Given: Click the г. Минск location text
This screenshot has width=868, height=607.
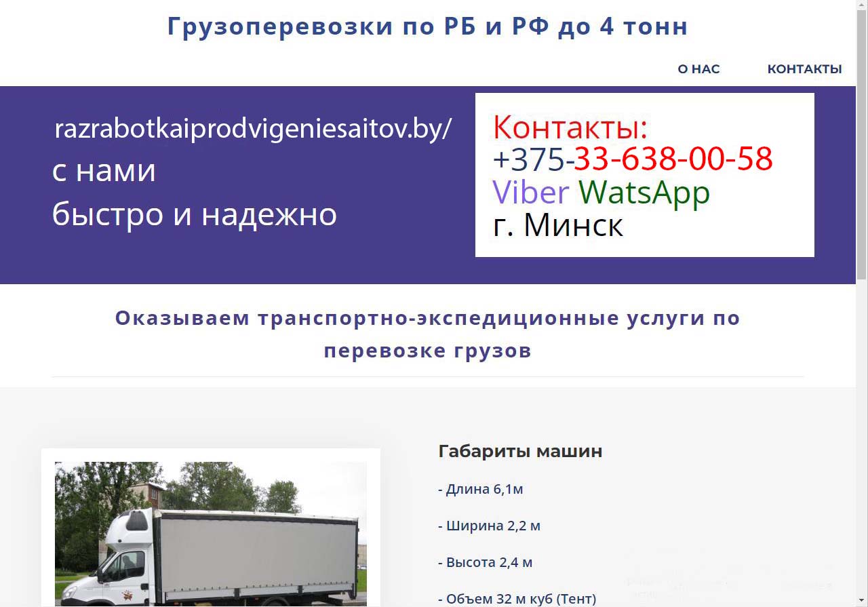Looking at the screenshot, I should pos(557,225).
